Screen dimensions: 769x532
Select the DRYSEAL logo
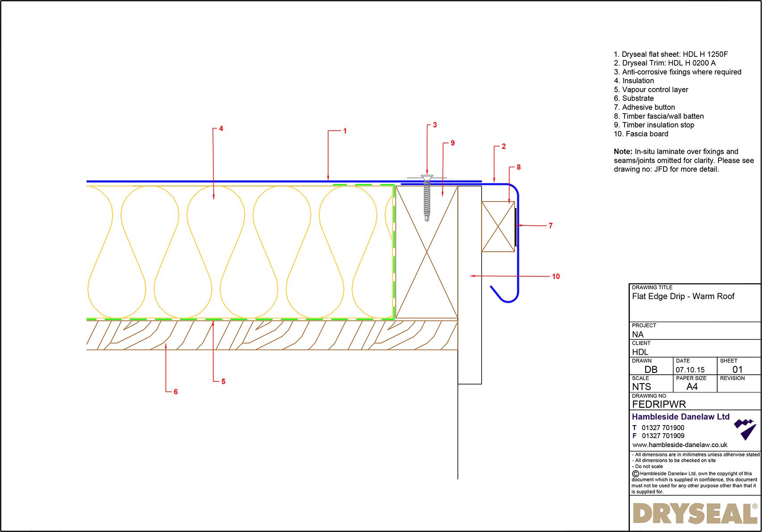[x=696, y=512]
